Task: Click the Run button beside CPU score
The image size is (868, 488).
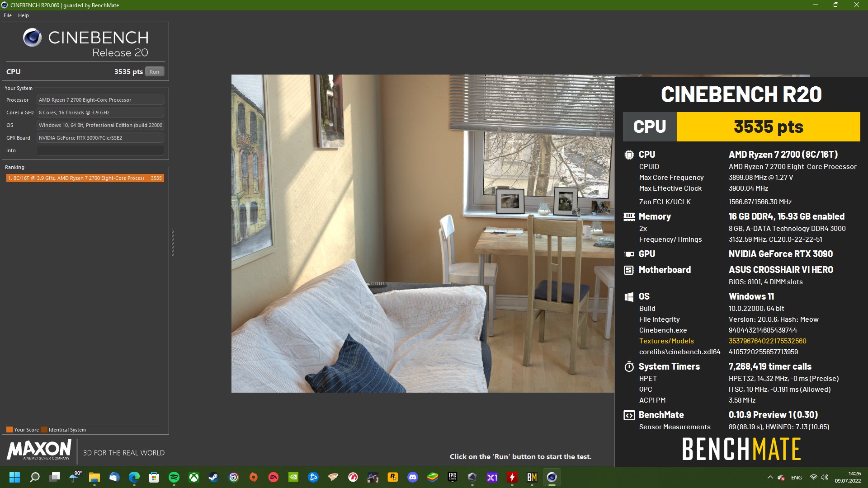Action: point(155,72)
